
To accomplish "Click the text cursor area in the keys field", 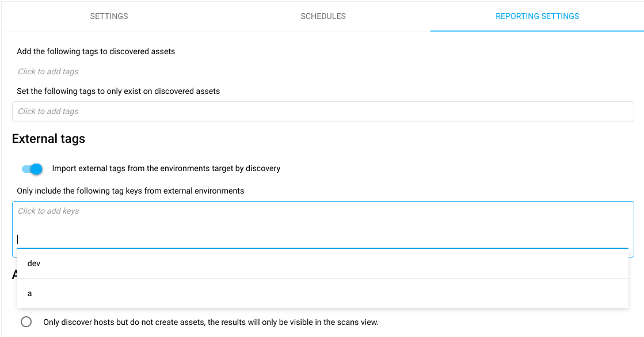I will pos(19,239).
